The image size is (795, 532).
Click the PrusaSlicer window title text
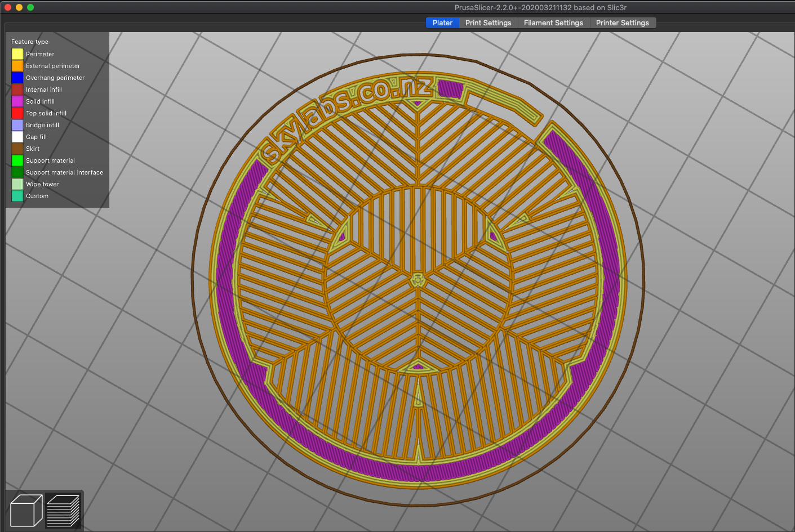540,7
